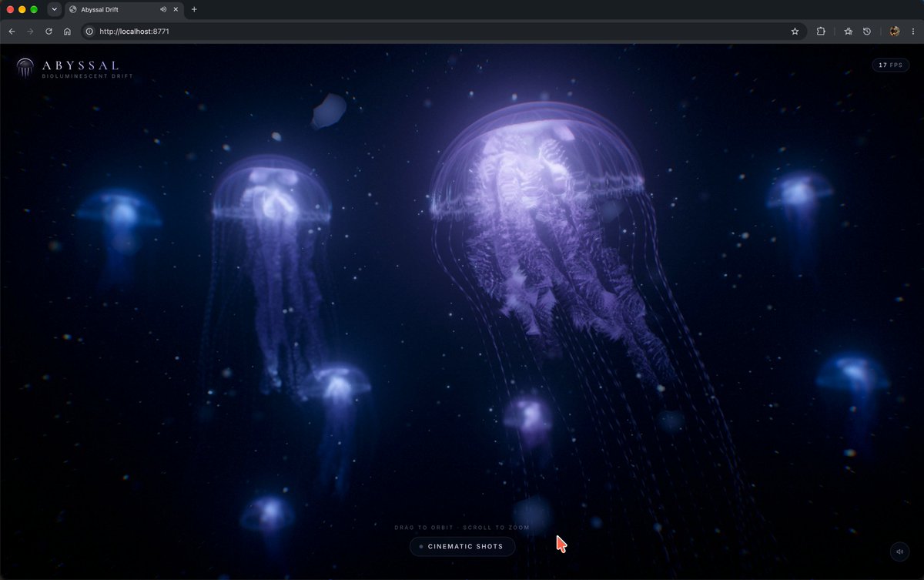Open the tab search dropdown arrow
This screenshot has height=580, width=924.
[54, 9]
